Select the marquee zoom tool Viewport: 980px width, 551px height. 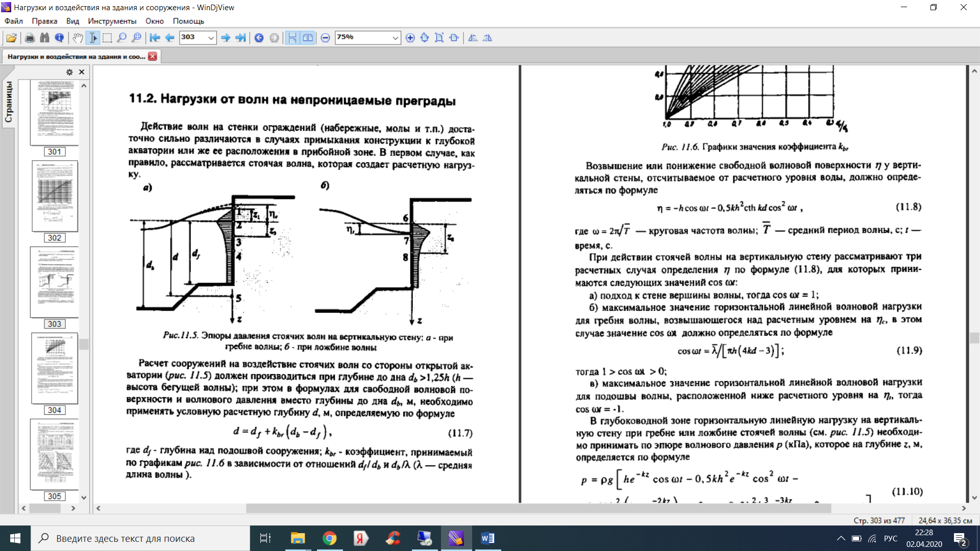[x=136, y=38]
